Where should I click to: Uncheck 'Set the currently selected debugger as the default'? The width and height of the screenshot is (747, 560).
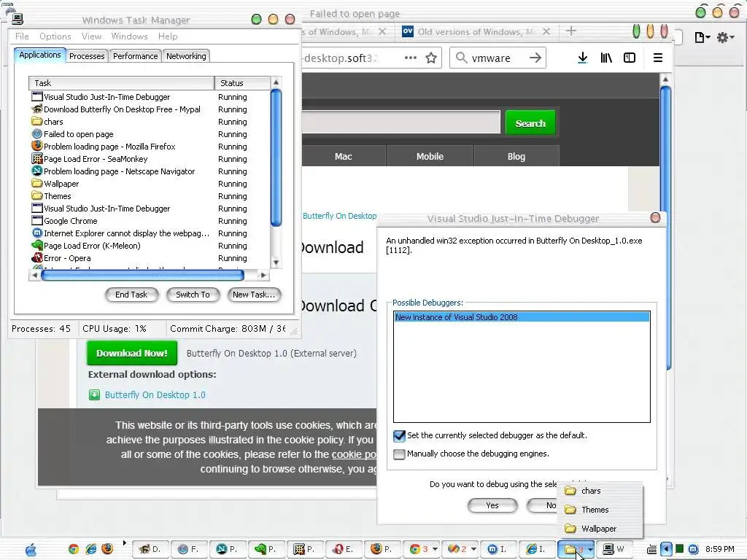(x=399, y=435)
